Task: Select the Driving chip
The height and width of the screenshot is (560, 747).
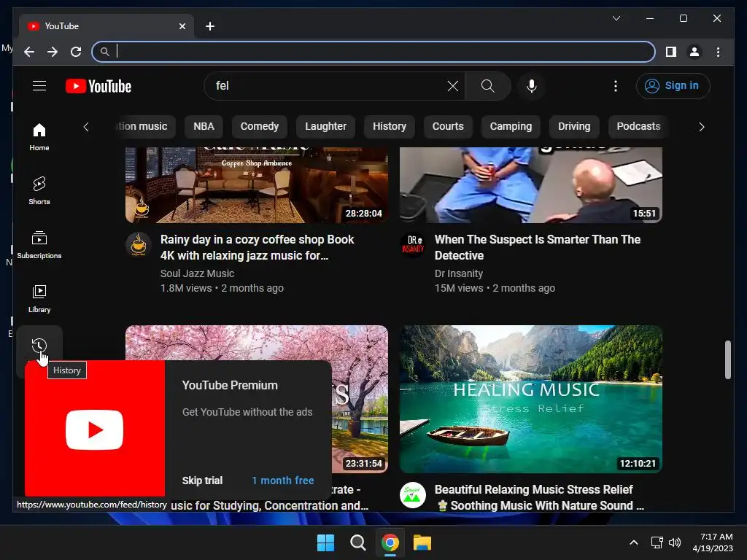Action: coord(574,126)
